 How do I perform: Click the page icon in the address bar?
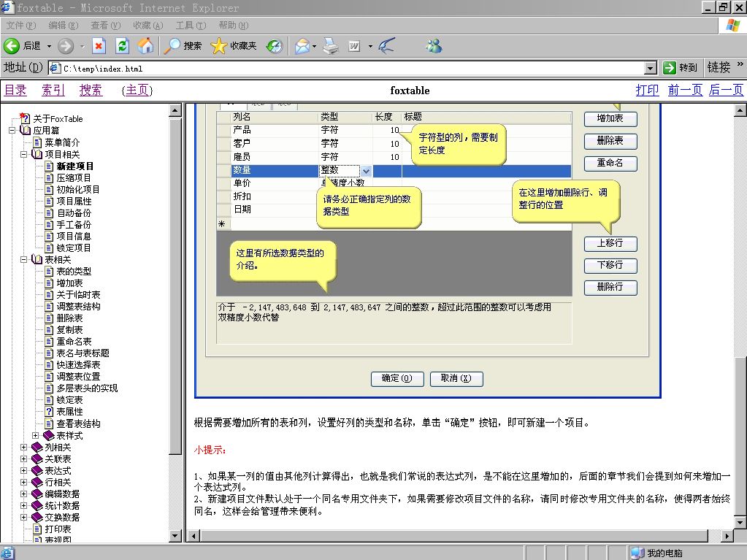(x=55, y=68)
